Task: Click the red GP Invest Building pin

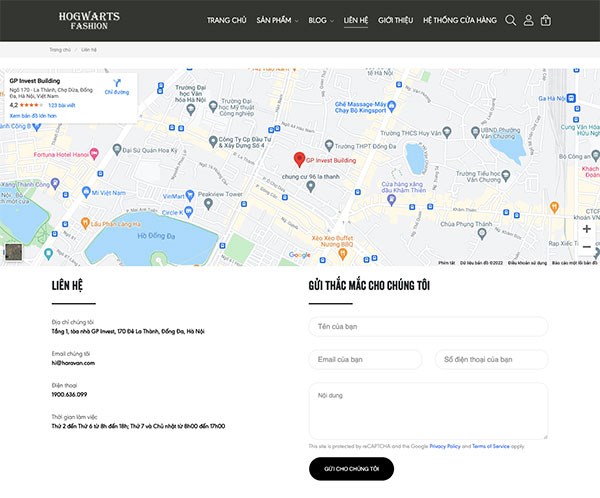Action: coord(299,160)
